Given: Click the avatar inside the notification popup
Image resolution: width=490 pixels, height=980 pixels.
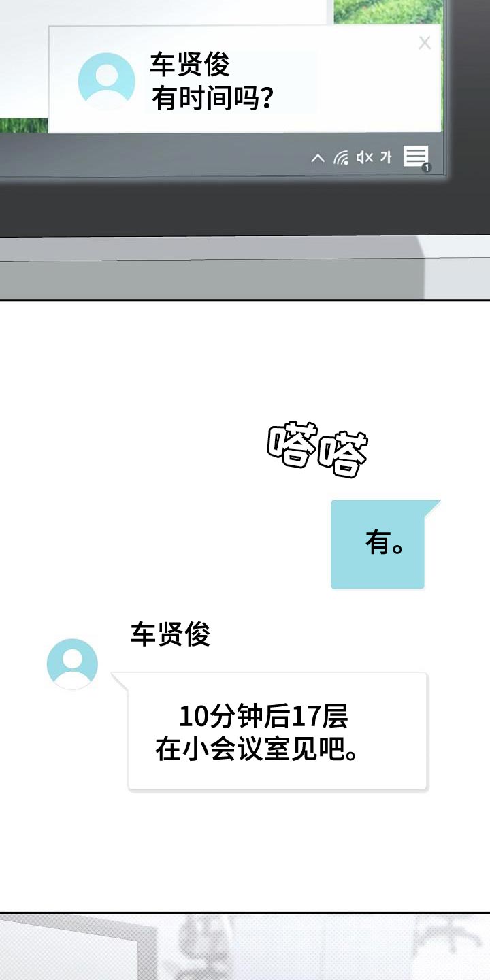Looking at the screenshot, I should (x=107, y=81).
